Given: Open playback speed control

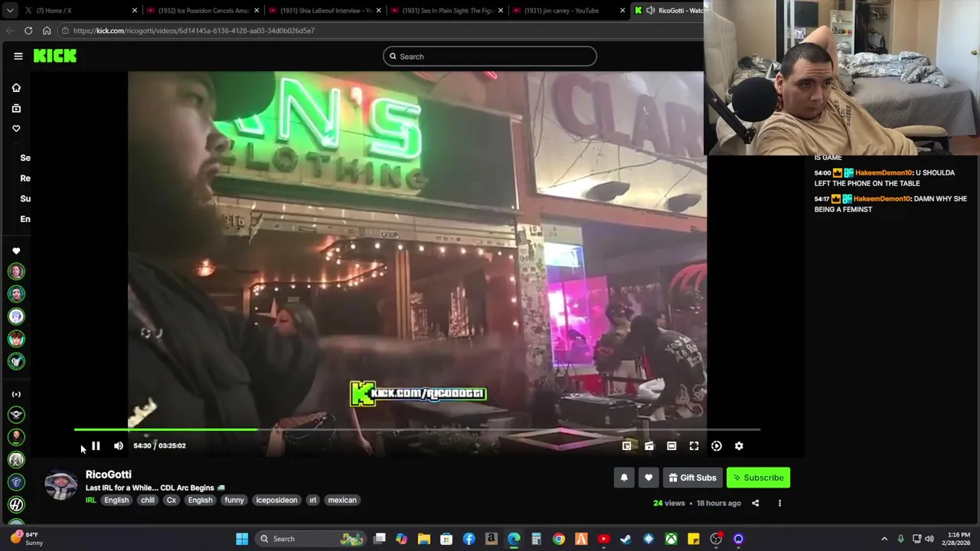Looking at the screenshot, I should (717, 445).
